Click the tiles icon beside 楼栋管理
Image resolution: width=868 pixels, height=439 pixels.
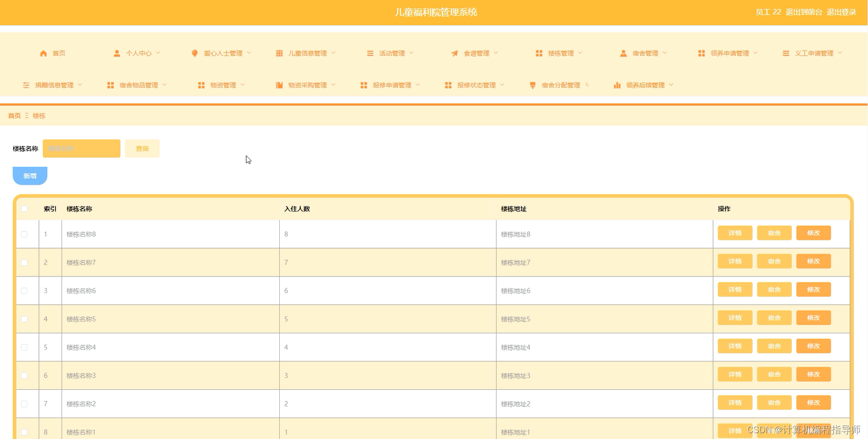(539, 53)
